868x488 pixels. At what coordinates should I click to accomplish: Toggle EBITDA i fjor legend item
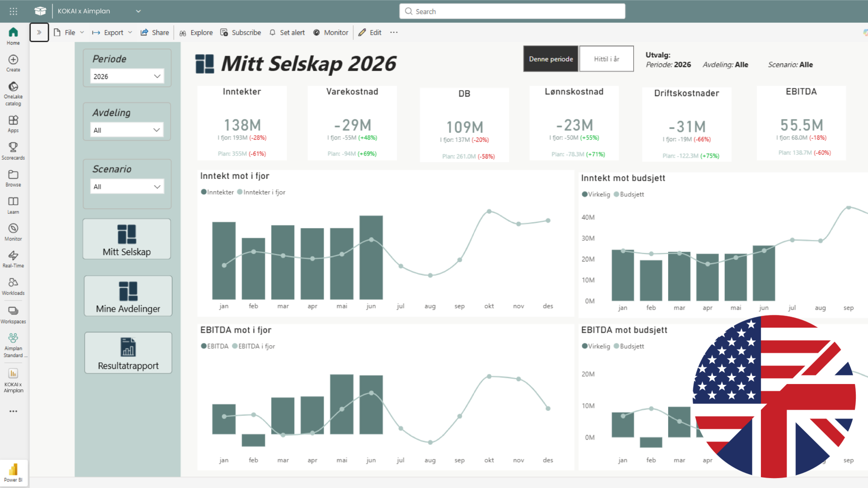coord(254,346)
